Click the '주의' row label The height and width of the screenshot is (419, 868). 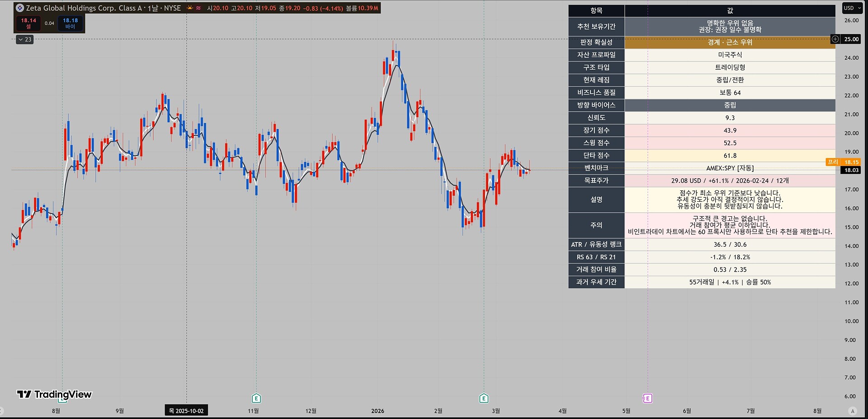click(x=596, y=225)
